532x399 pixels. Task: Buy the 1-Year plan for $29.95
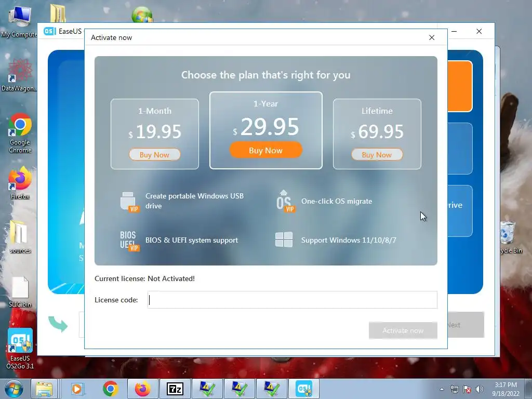265,150
